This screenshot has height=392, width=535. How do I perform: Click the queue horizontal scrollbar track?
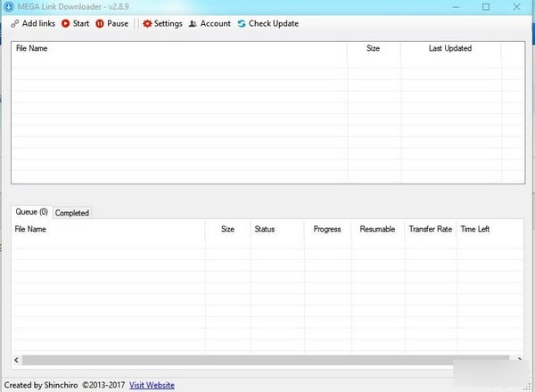(266, 360)
